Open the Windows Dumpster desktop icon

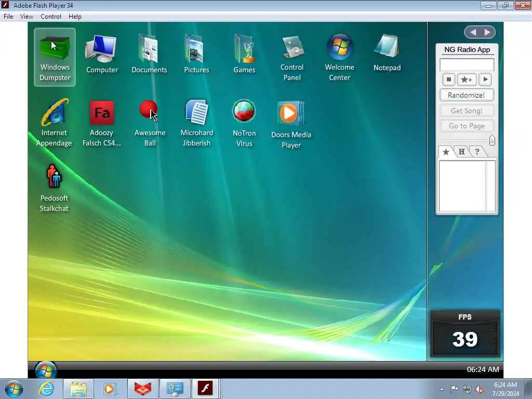55,57
